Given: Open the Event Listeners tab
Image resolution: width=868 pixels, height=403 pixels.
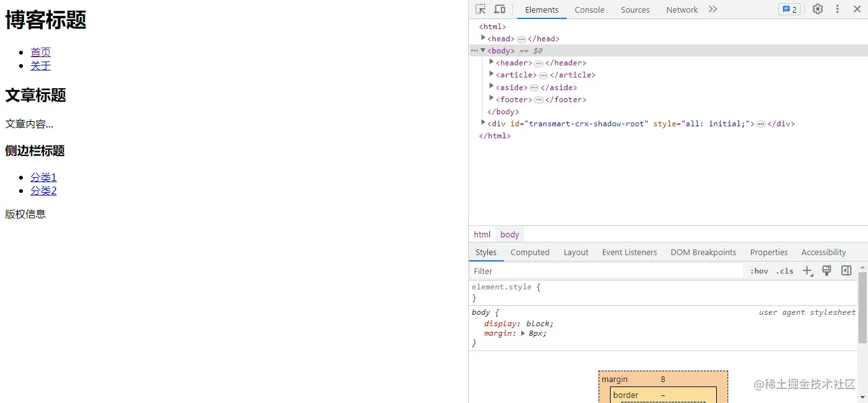Looking at the screenshot, I should click(630, 252).
